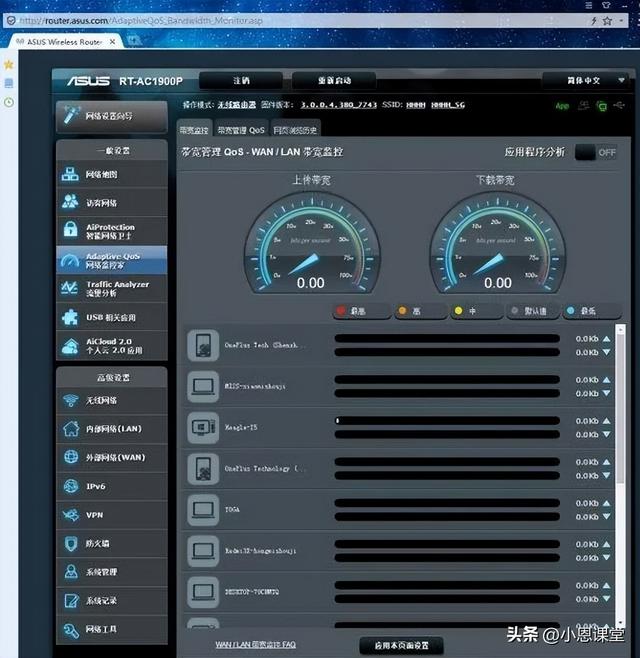Screen dimensions: 640x658
Task: Open the 防火墙 firewall shield icon
Action: point(71,543)
